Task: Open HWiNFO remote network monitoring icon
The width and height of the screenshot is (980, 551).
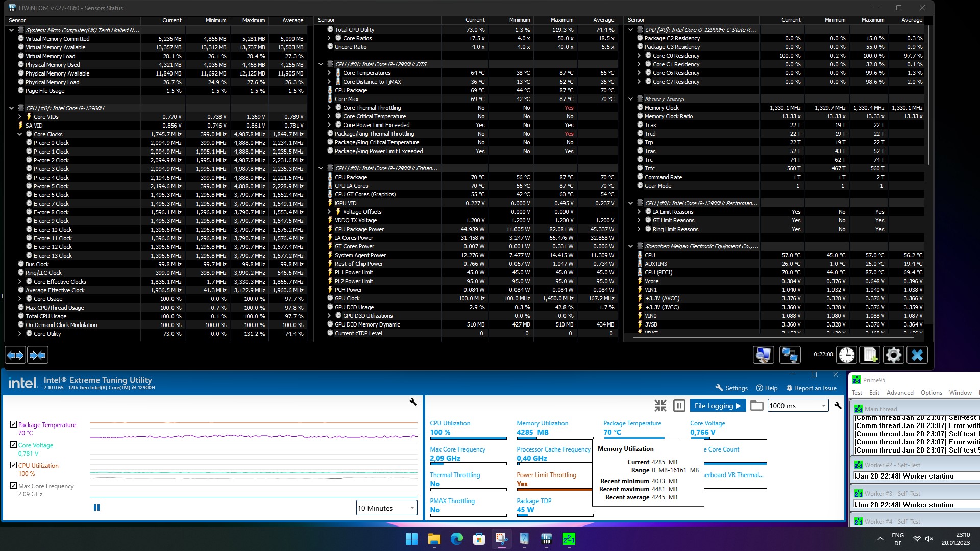Action: [x=790, y=355]
